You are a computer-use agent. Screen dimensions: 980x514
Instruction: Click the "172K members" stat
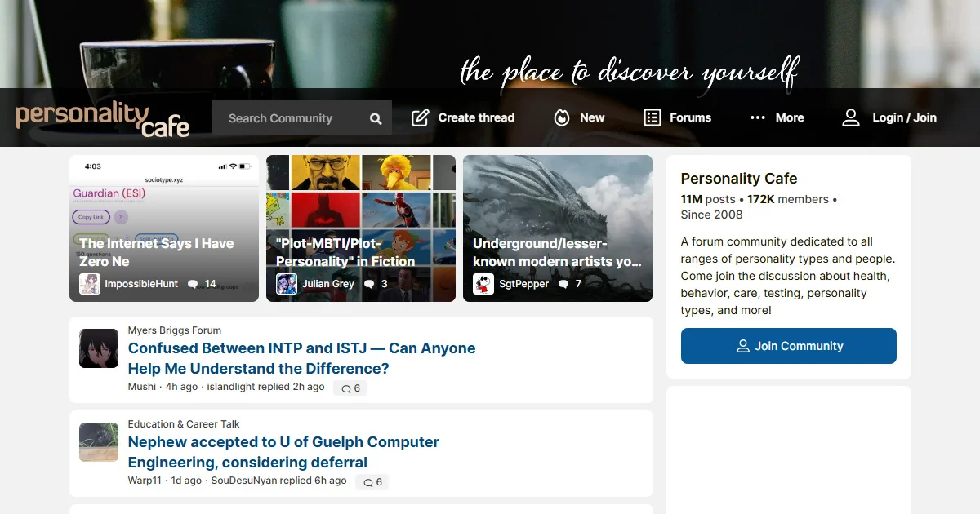point(788,199)
